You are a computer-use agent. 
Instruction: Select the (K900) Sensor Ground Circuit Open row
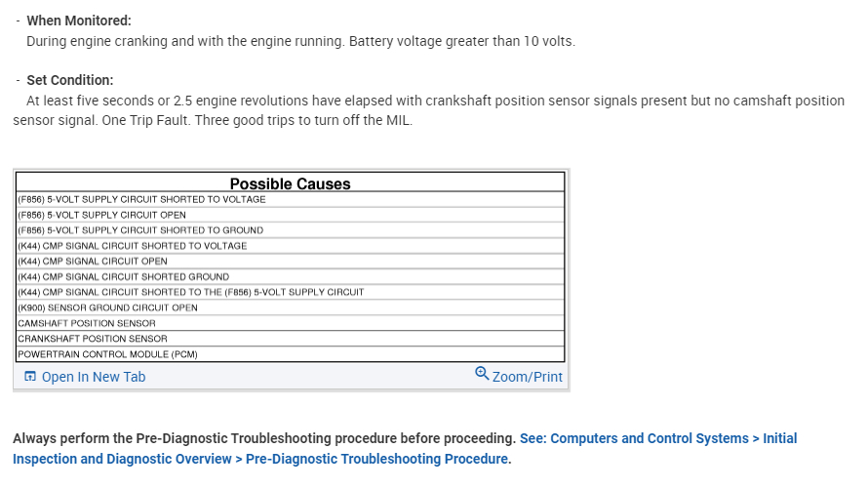107,307
